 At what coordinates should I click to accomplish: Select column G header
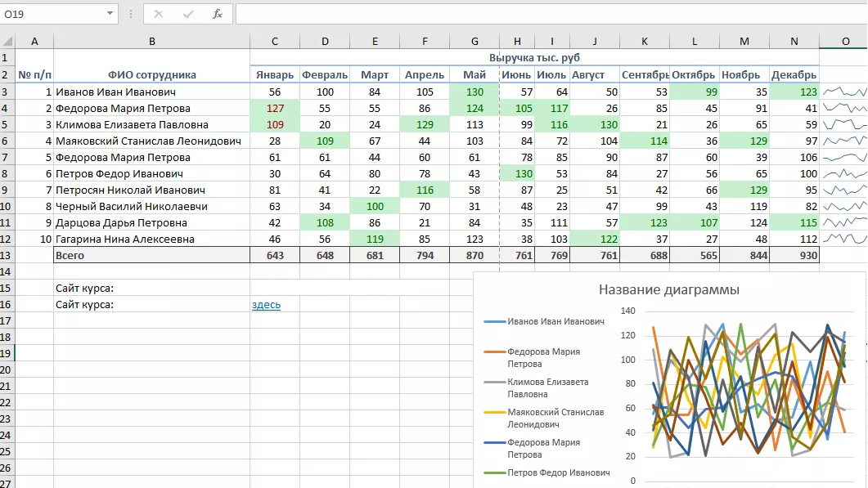(x=474, y=41)
